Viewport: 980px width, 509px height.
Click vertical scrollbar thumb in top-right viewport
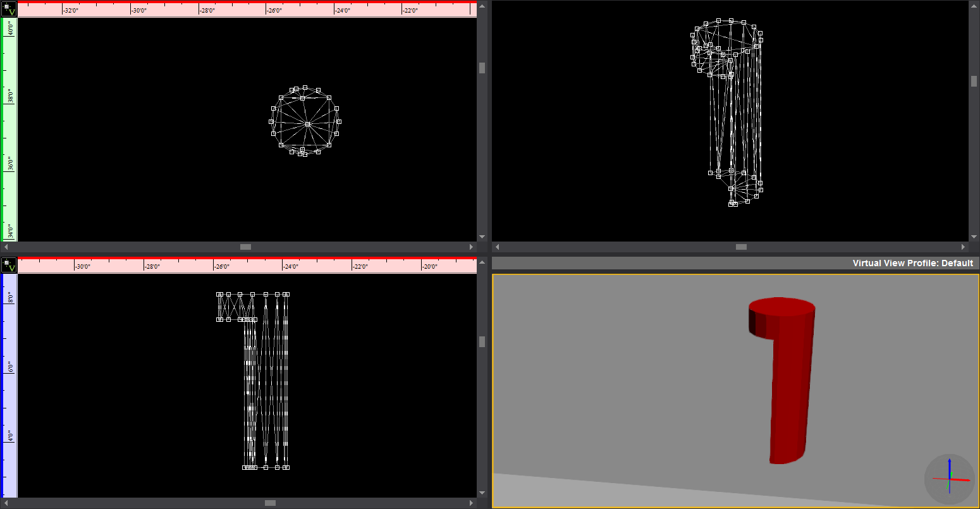click(x=974, y=81)
